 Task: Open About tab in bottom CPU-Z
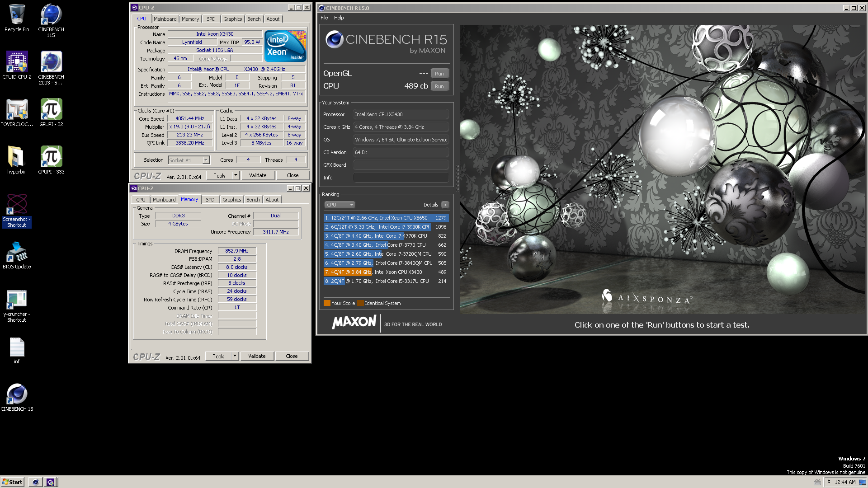coord(272,200)
